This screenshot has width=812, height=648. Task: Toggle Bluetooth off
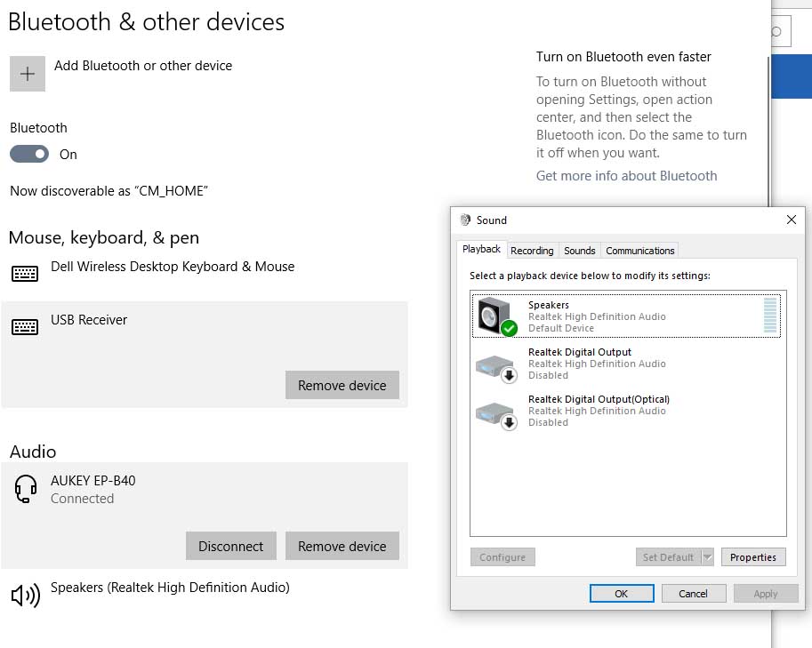point(29,154)
